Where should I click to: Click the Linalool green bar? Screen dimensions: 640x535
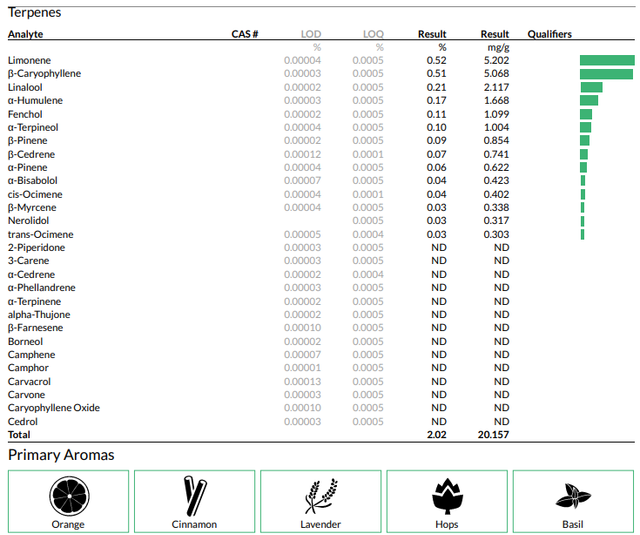coord(591,87)
